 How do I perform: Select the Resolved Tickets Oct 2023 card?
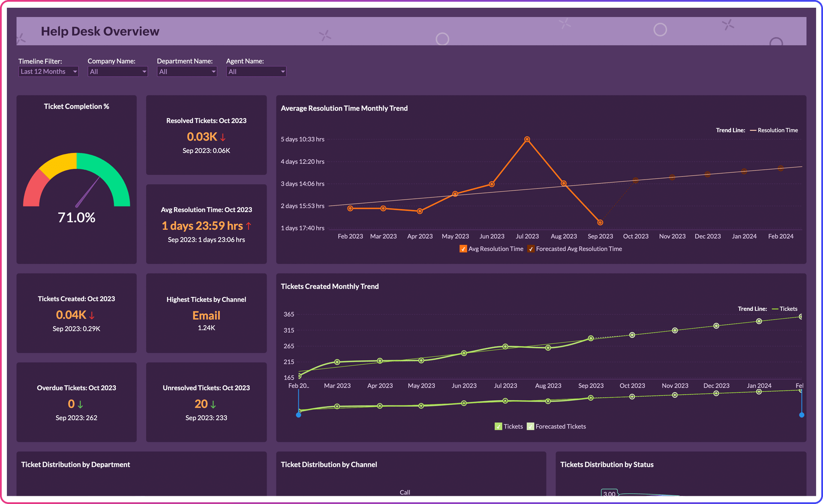(206, 135)
